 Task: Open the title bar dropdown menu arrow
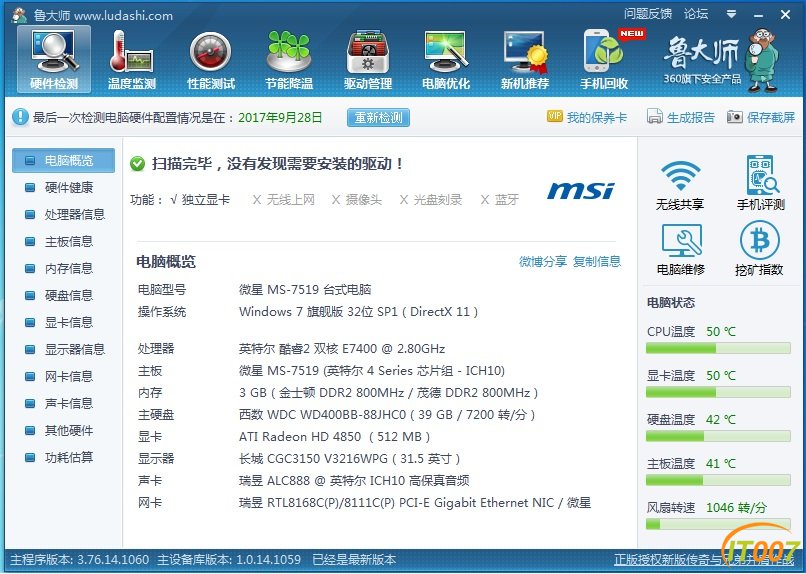[731, 14]
